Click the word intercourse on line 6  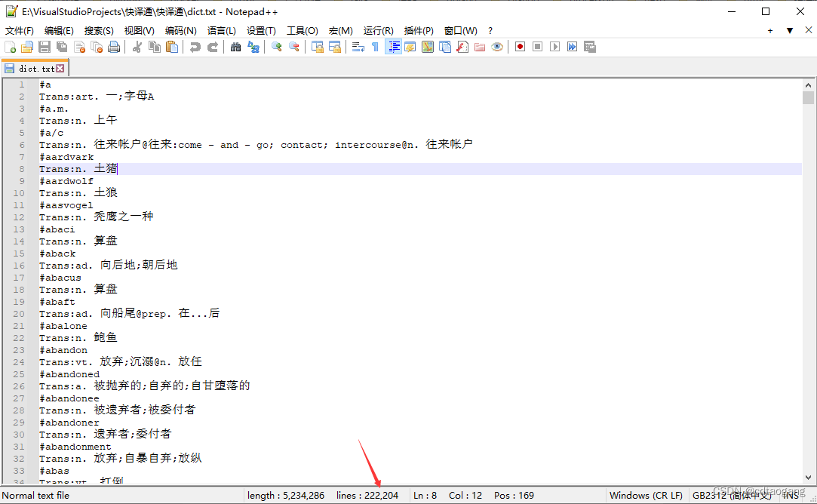(368, 145)
